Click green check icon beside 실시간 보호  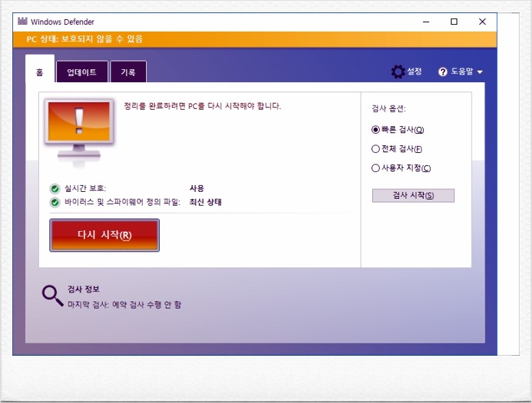point(55,188)
